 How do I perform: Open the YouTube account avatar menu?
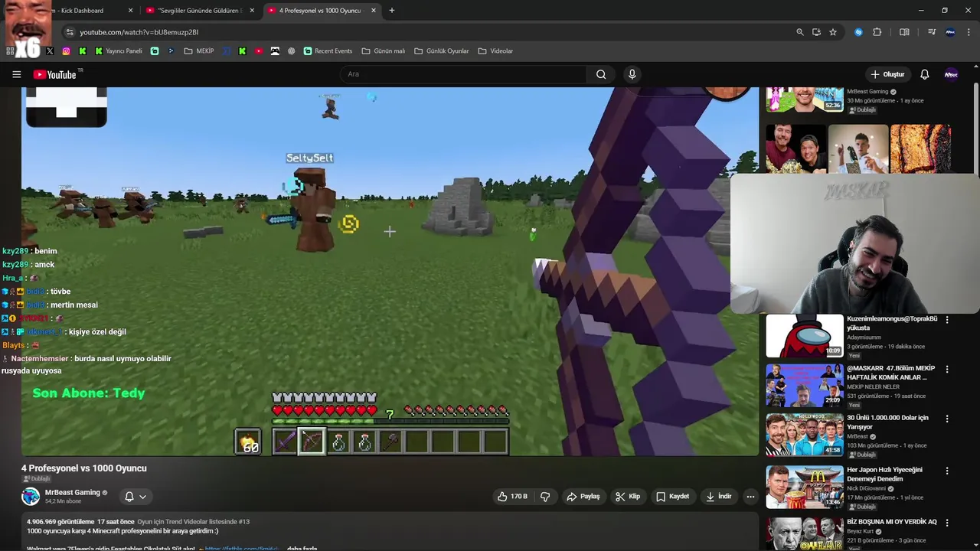[x=951, y=74]
